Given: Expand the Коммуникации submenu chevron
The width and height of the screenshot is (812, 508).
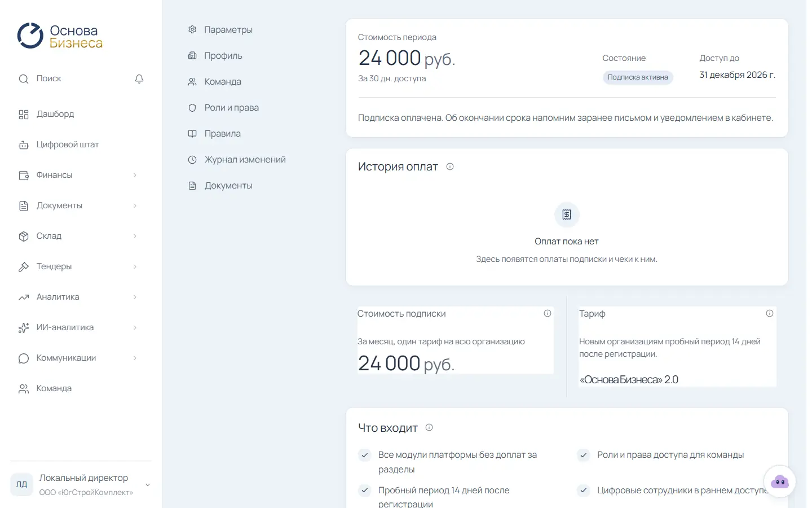Looking at the screenshot, I should (135, 358).
